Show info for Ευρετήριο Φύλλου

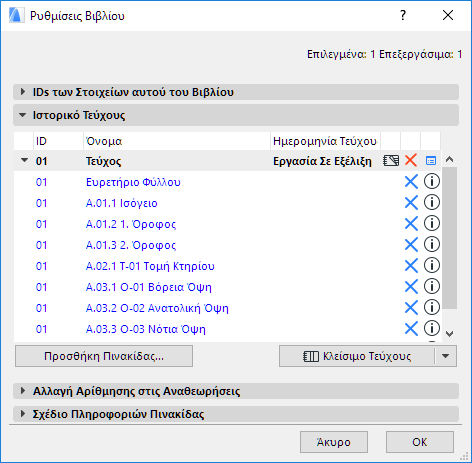(x=432, y=182)
